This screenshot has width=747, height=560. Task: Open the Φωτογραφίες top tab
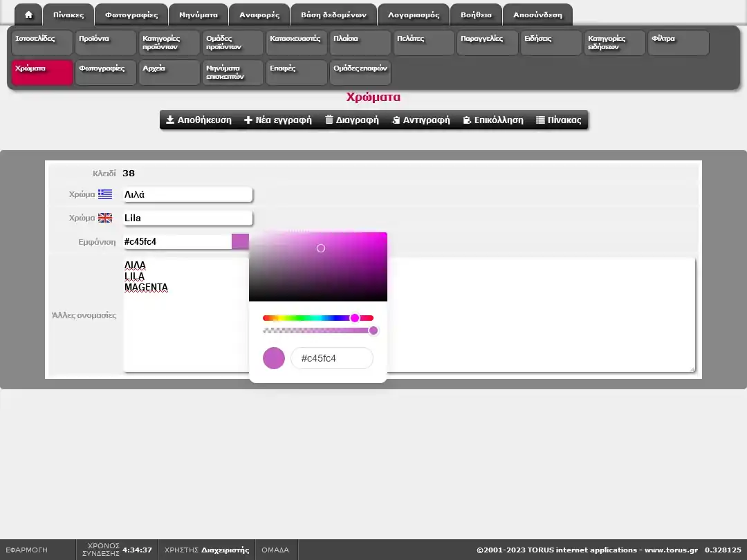click(x=131, y=15)
